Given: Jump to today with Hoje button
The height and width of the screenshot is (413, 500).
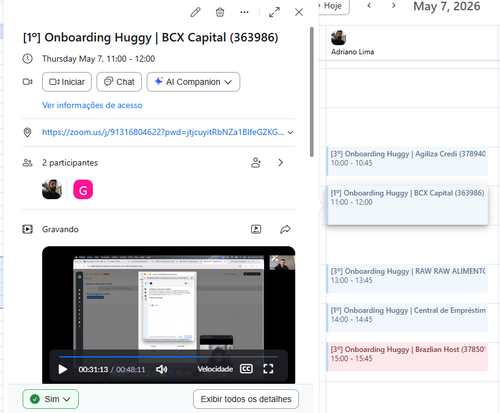Looking at the screenshot, I should tap(333, 6).
